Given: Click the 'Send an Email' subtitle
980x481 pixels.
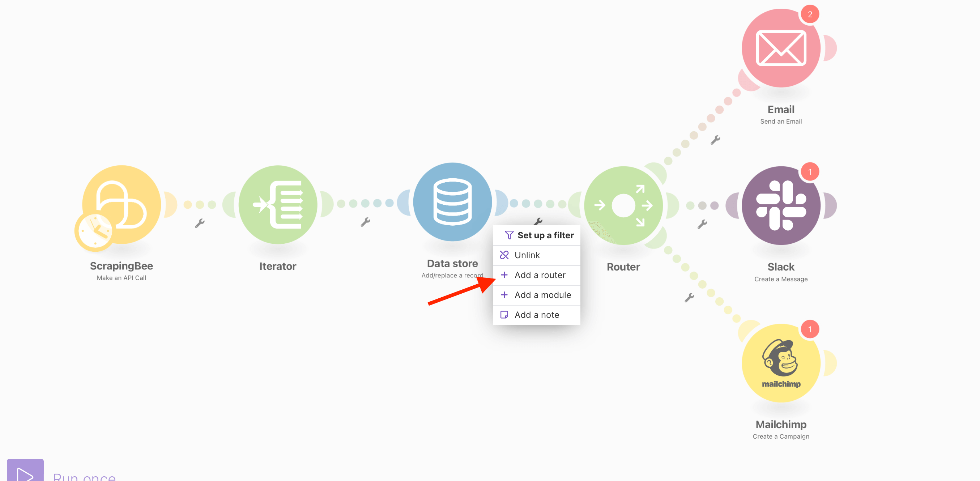Looking at the screenshot, I should pos(781,122).
